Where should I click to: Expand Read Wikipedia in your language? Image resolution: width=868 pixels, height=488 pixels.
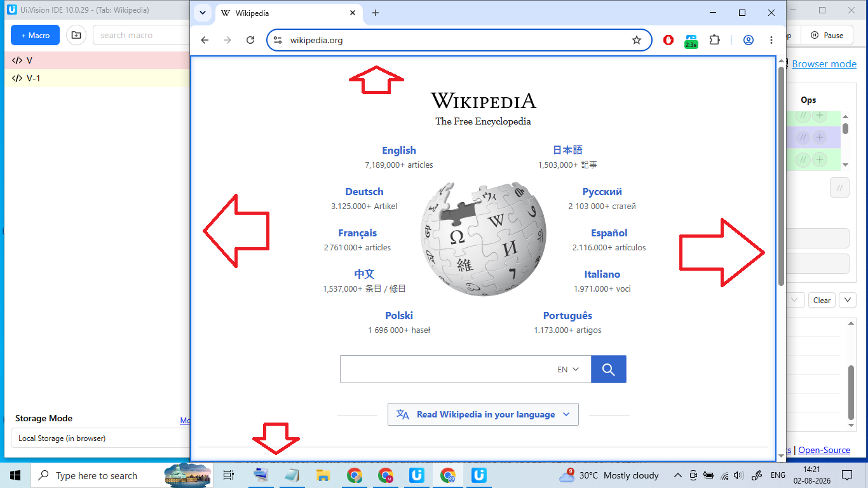483,414
